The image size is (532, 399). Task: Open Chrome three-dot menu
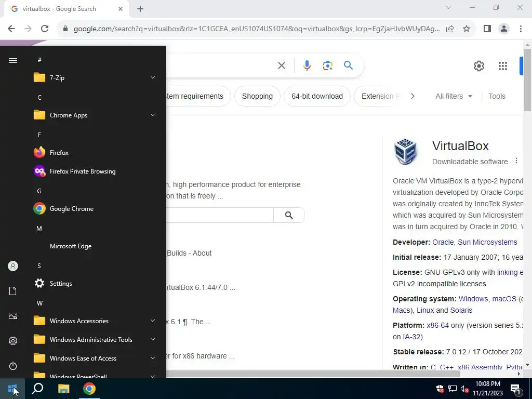point(521,29)
